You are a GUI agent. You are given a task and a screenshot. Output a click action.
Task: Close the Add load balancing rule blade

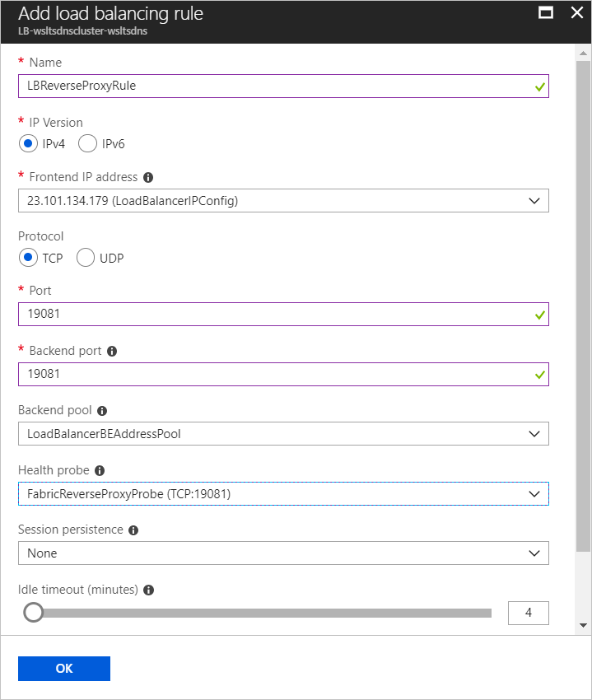click(x=576, y=12)
